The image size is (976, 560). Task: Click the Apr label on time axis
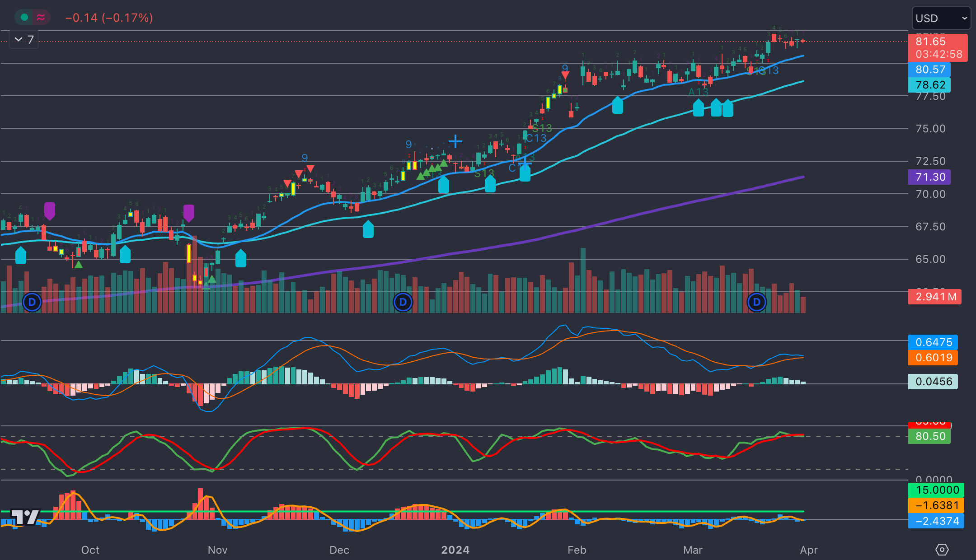tap(809, 550)
